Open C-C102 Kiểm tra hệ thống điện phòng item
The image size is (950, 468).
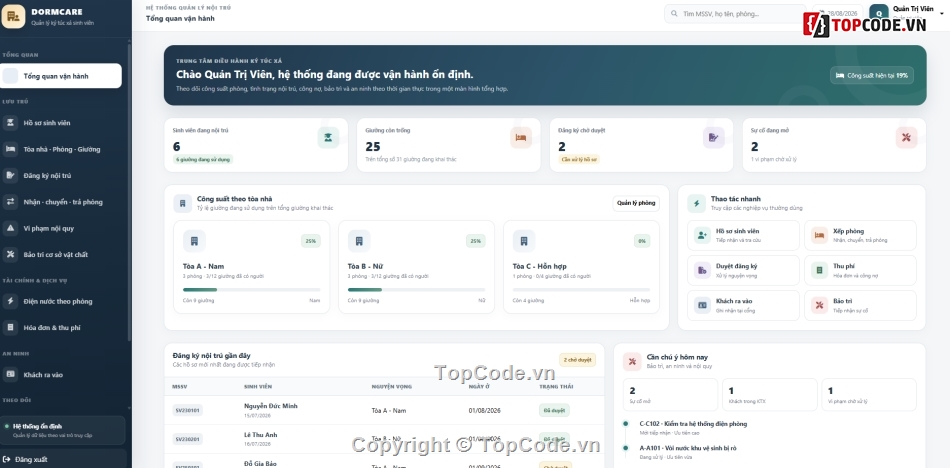coord(693,424)
